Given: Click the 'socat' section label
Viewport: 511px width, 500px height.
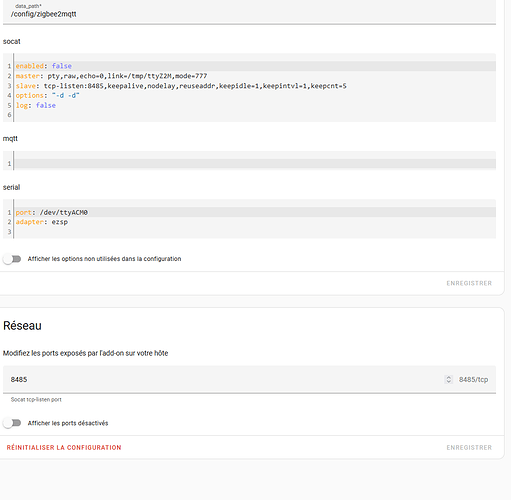Looking at the screenshot, I should tap(12, 42).
